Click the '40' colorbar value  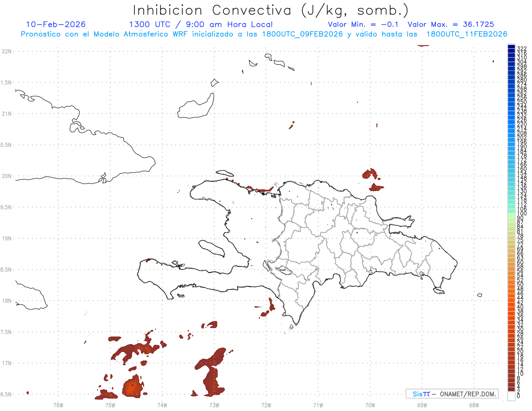(520, 307)
